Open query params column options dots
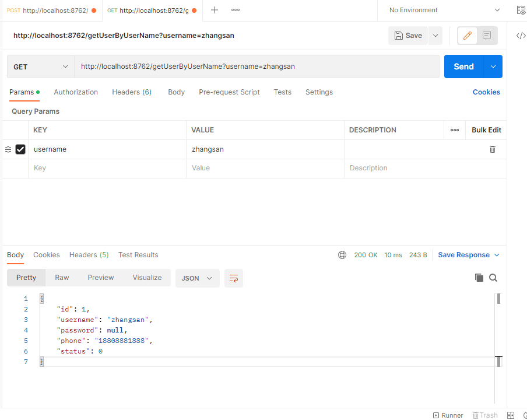The height and width of the screenshot is (420, 527). [455, 130]
